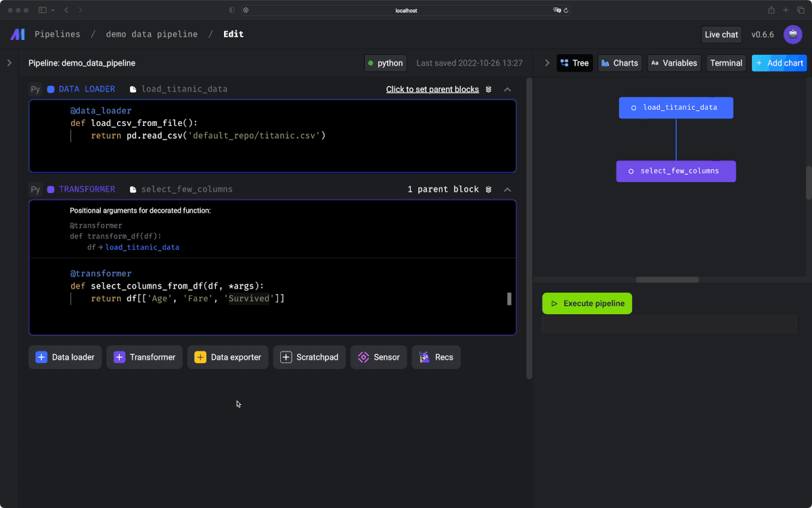Click the Safari share icon

[x=771, y=10]
